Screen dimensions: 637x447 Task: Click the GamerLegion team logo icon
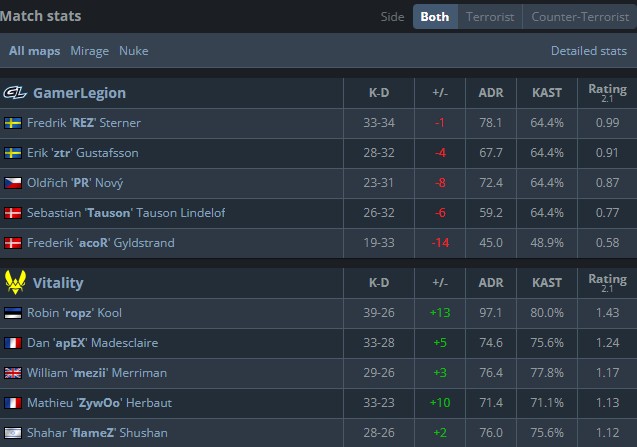point(15,93)
